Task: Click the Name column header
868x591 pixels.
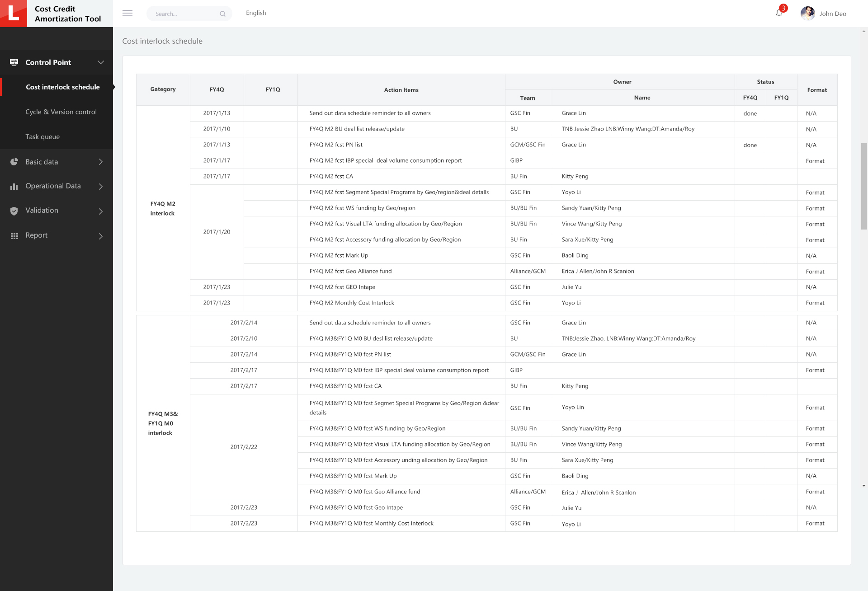Action: click(642, 98)
